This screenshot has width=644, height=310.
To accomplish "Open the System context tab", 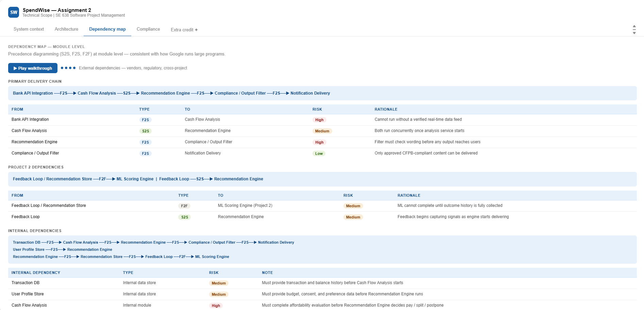I will [x=29, y=29].
